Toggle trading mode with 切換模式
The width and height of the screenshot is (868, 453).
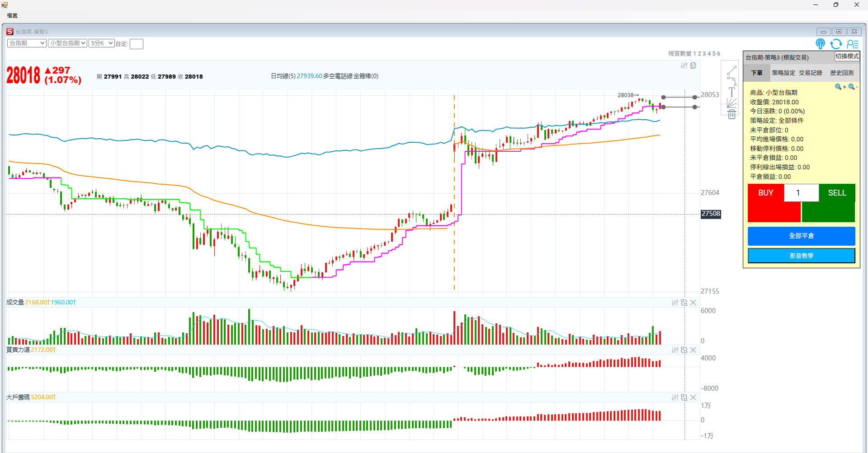click(847, 56)
